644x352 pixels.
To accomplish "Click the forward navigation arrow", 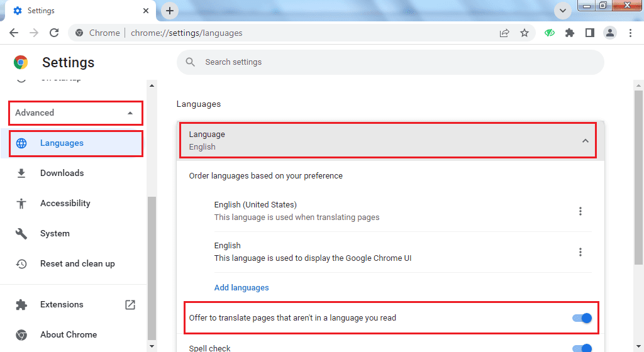I will (x=34, y=33).
